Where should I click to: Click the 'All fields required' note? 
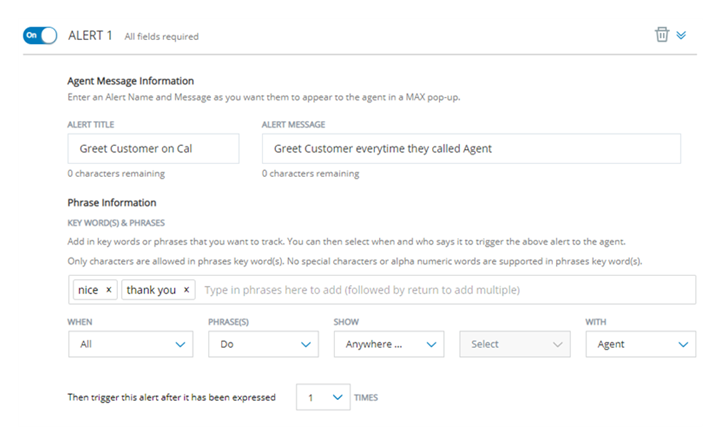tap(162, 36)
